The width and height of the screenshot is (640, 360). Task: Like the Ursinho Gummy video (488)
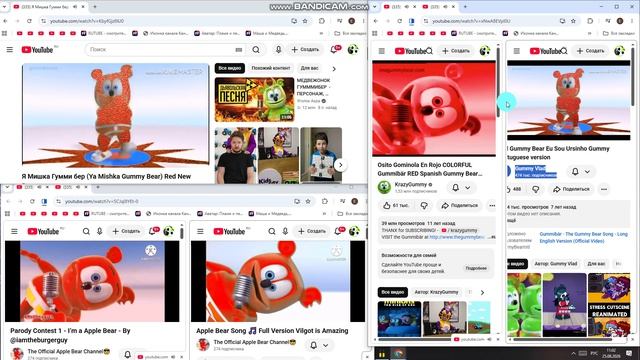pyautogui.click(x=515, y=189)
